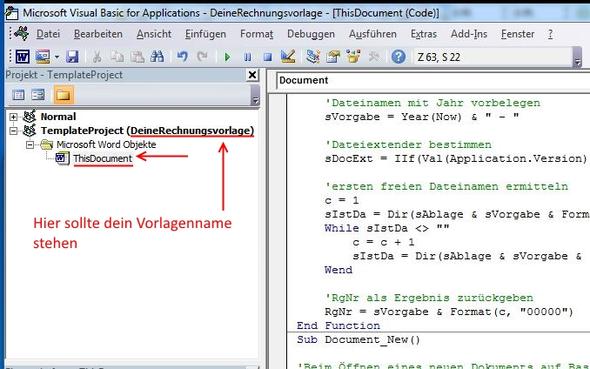Viewport: 590px width, 369px height.
Task: Click comment 'Dateiextender bestimmen'
Action: point(408,145)
